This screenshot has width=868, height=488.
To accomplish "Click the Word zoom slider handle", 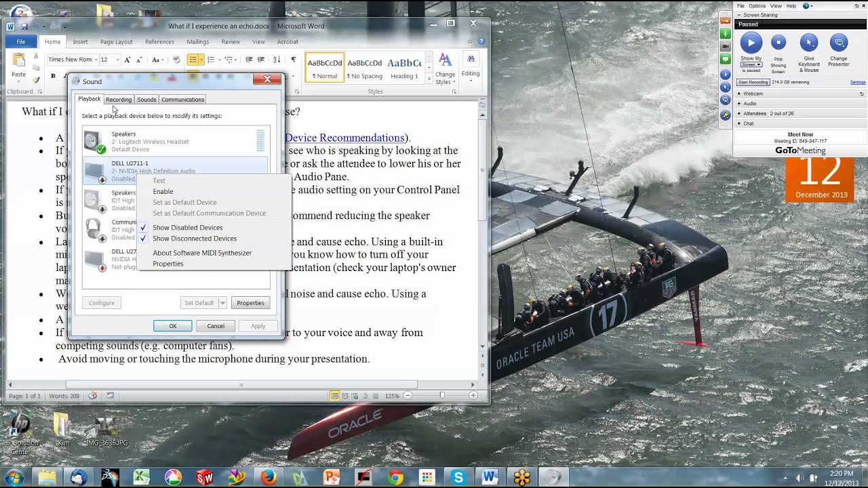I will coord(441,395).
